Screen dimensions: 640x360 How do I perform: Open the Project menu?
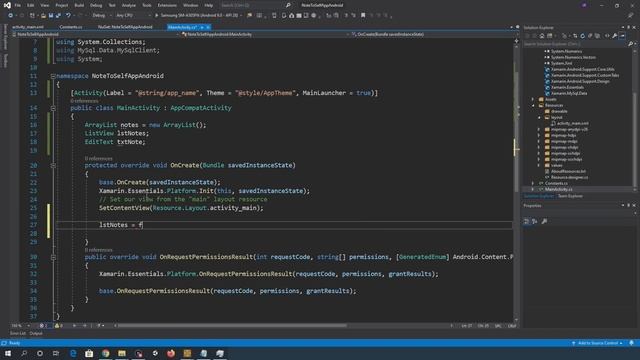[x=62, y=5]
